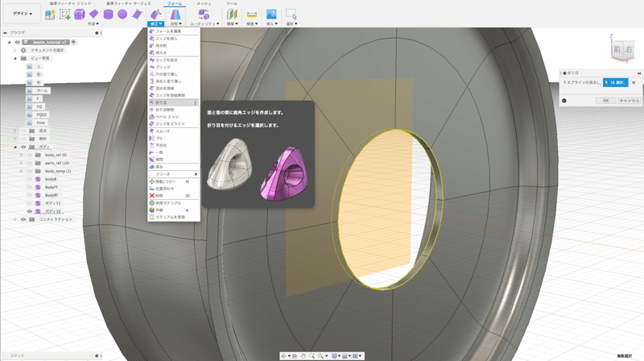This screenshot has height=361, width=644.
Task: Switch to the ツール ribbon tab
Action: tap(232, 3)
